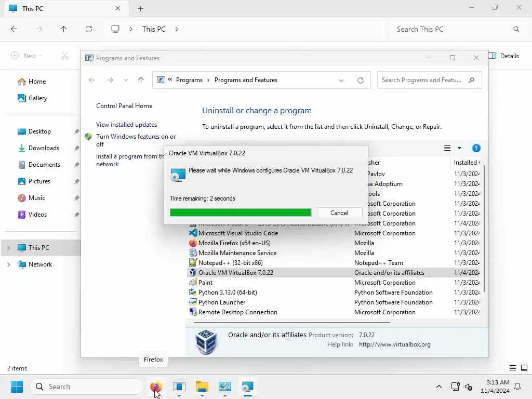The height and width of the screenshot is (399, 532).
Task: Open Videos in File Explorer sidebar
Action: point(37,215)
